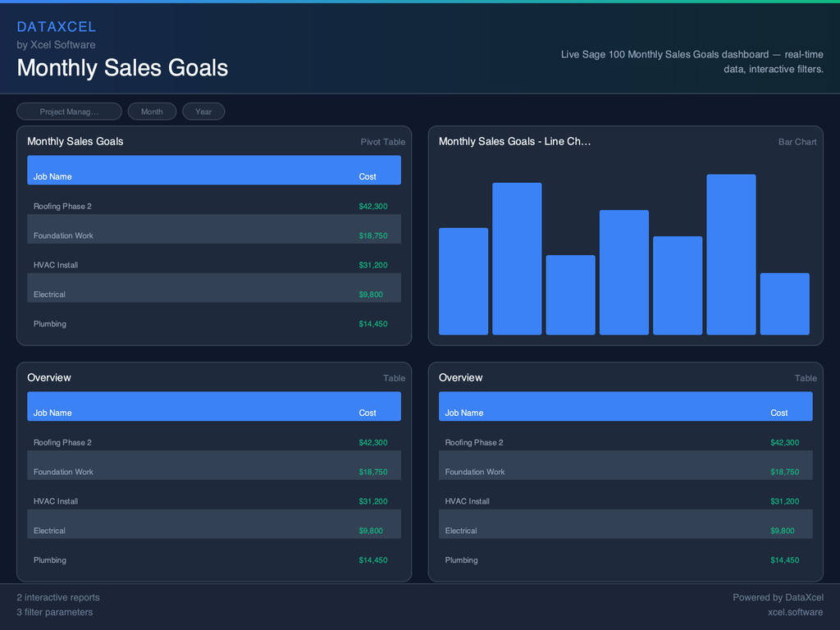Sort by the Cost column header
The width and height of the screenshot is (840, 630).
click(x=367, y=176)
